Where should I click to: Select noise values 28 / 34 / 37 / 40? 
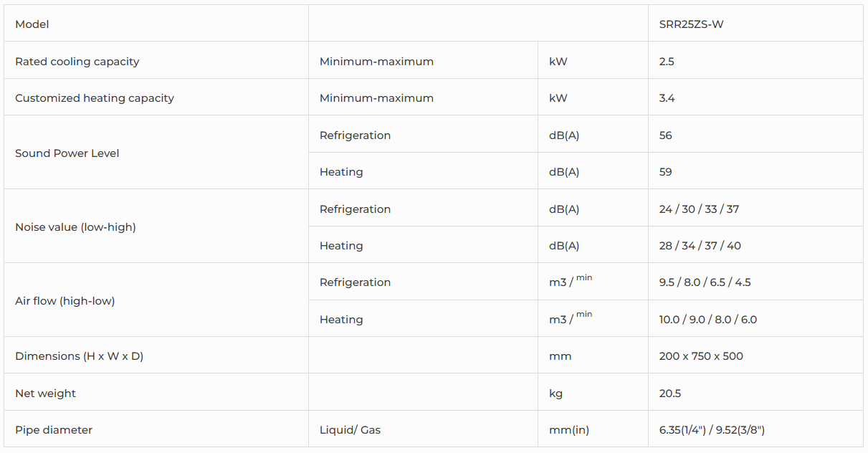pos(700,246)
